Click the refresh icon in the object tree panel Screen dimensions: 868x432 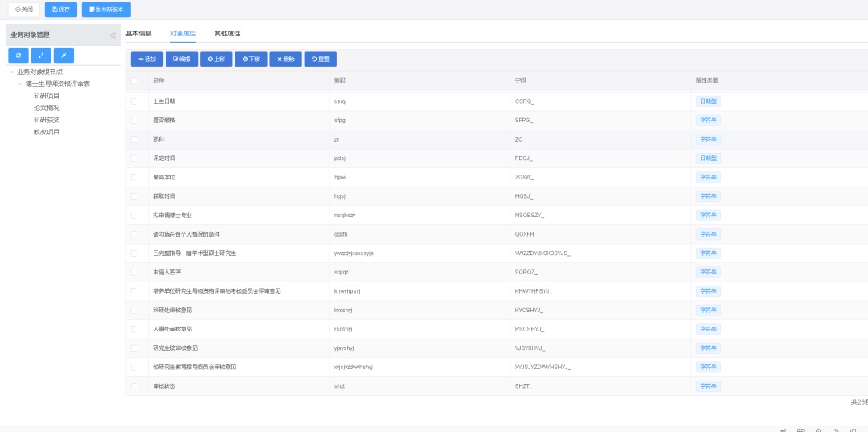tap(18, 56)
